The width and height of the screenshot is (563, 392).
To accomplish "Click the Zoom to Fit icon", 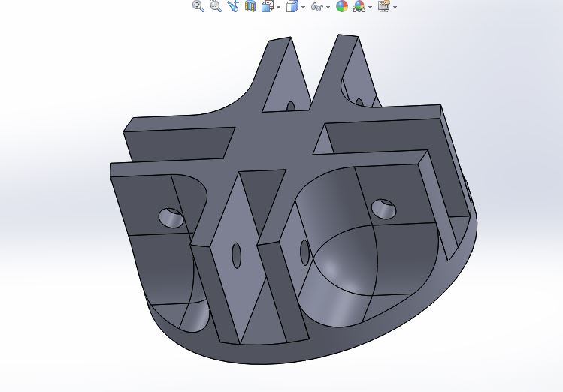I will point(198,6).
